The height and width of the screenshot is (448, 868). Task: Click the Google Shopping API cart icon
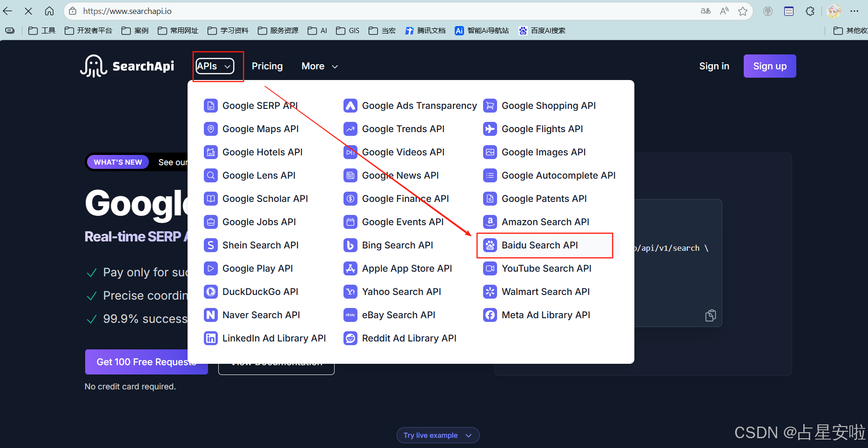490,106
